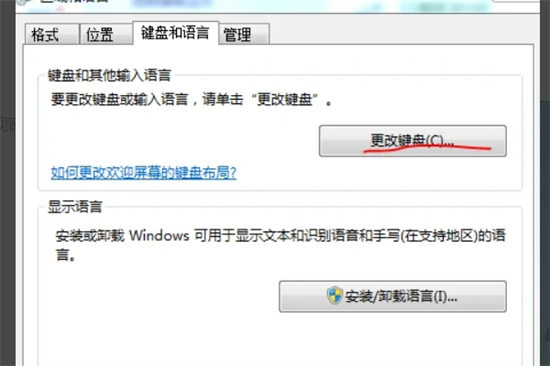
Task: Click the UAC shield icon on install button
Action: click(x=335, y=295)
